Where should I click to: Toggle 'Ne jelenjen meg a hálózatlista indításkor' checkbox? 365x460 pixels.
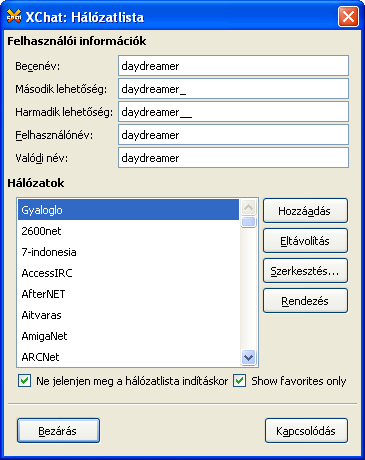(25, 381)
